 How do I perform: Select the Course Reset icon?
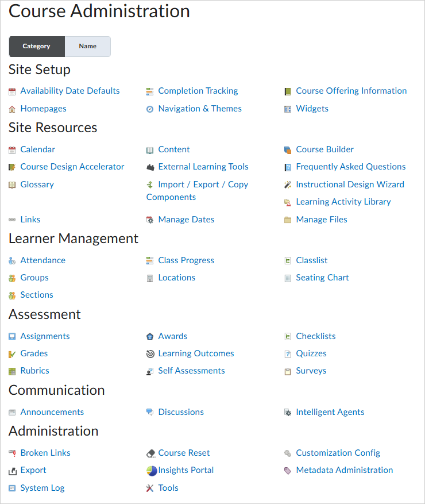pyautogui.click(x=150, y=453)
